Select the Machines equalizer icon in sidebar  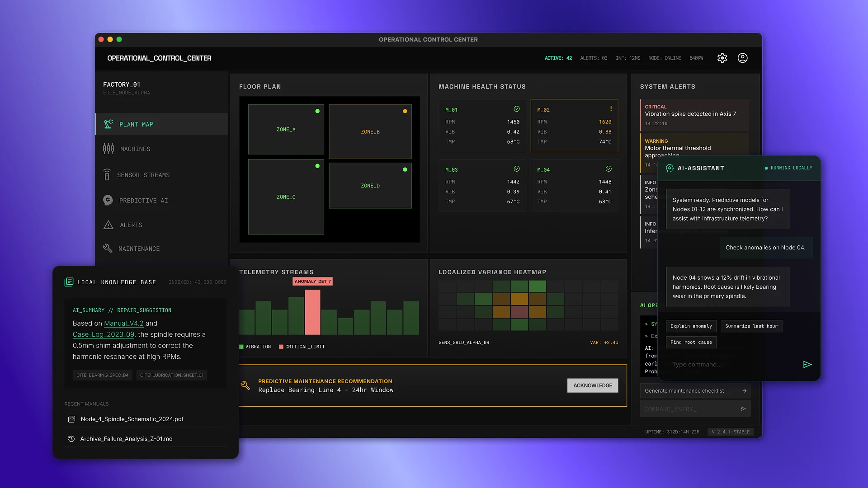108,149
